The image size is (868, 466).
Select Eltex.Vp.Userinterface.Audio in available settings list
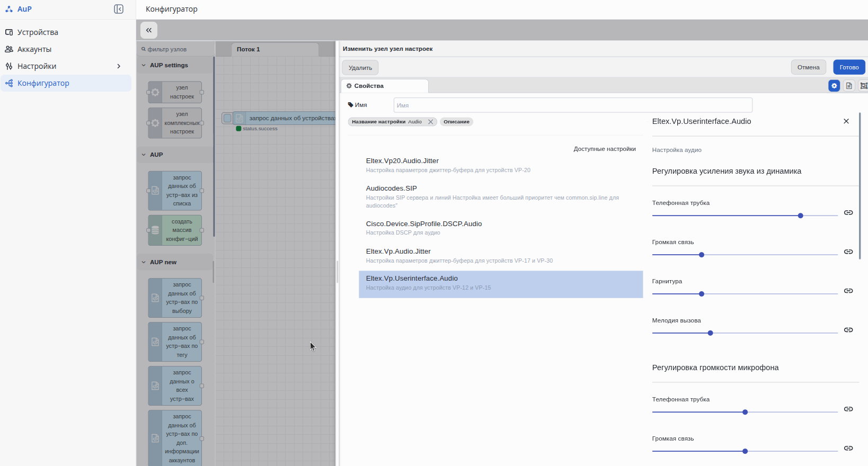(501, 284)
